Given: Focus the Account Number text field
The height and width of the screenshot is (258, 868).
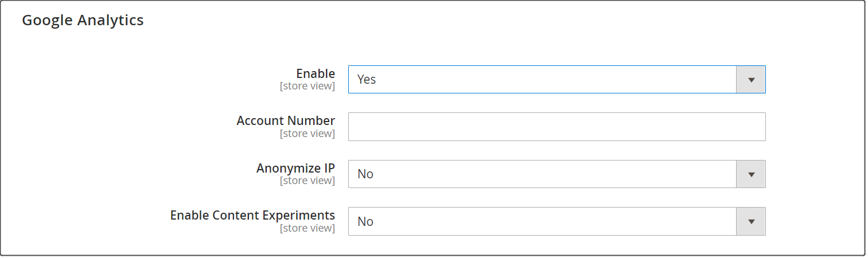Looking at the screenshot, I should pyautogui.click(x=556, y=127).
